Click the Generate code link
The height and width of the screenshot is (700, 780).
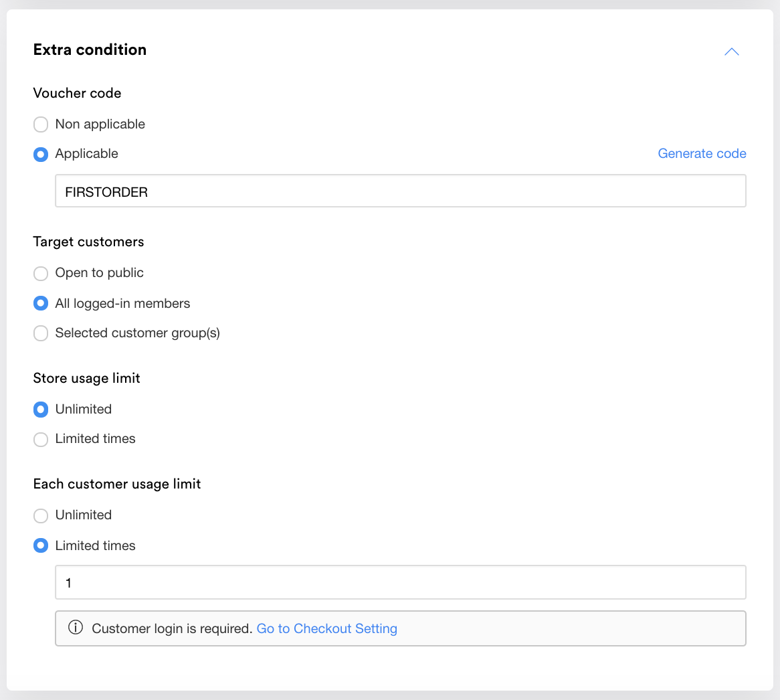point(702,153)
